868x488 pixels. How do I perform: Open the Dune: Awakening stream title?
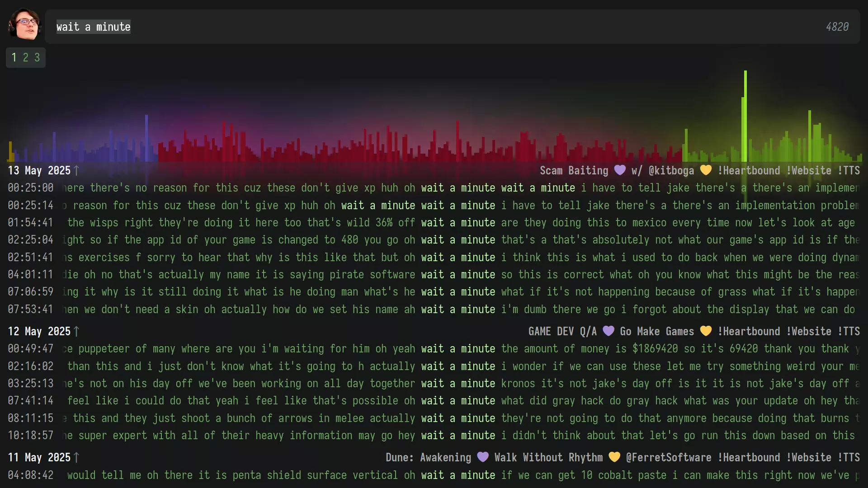click(x=623, y=457)
